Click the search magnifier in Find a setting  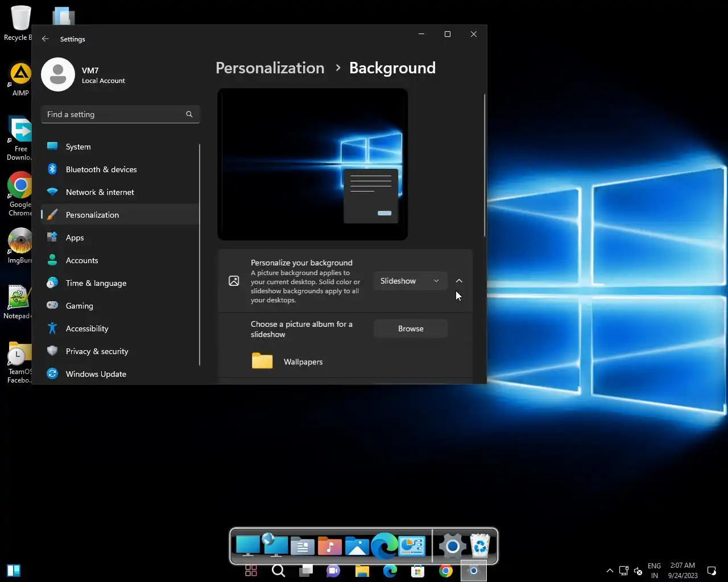click(189, 114)
